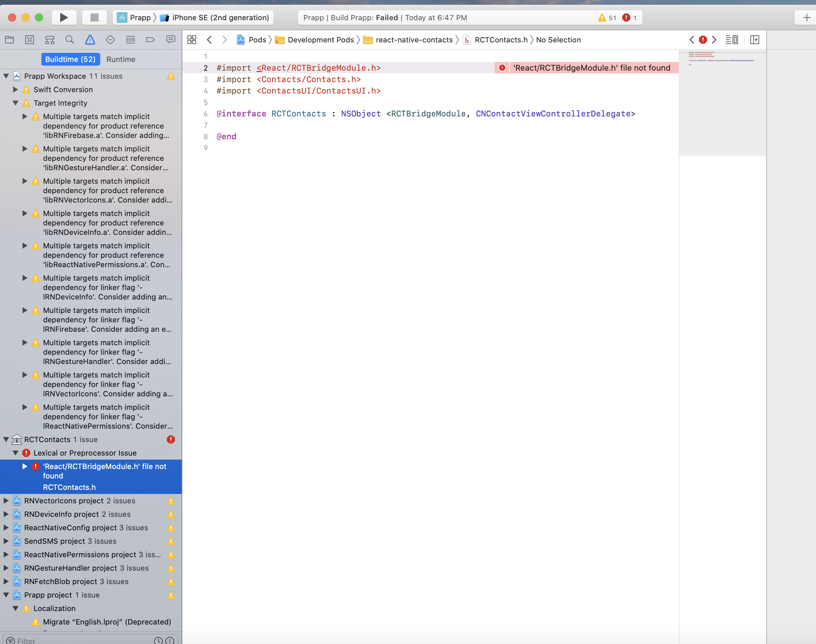Open the Find navigator magnifying glass
816x644 pixels.
(x=69, y=39)
